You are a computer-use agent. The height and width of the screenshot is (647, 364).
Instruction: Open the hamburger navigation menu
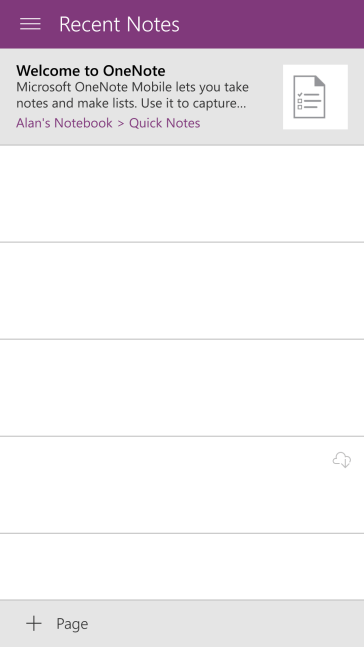[30, 24]
